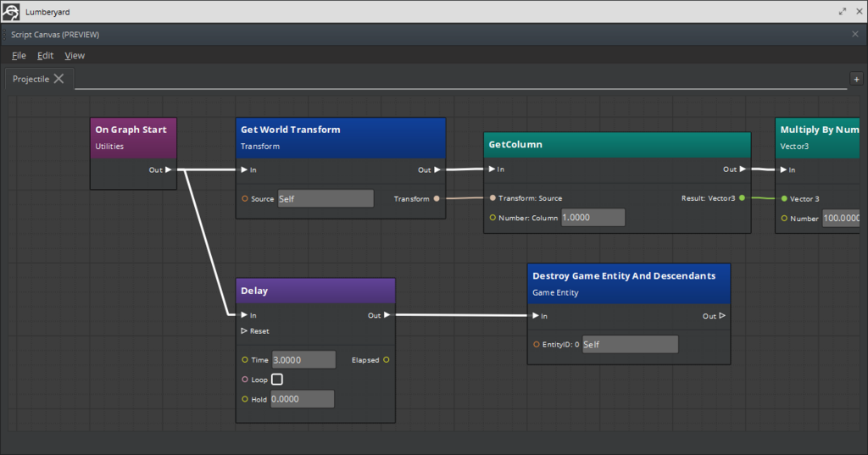868x455 pixels.
Task: Click the Source data pin on Get World Transform
Action: point(245,199)
